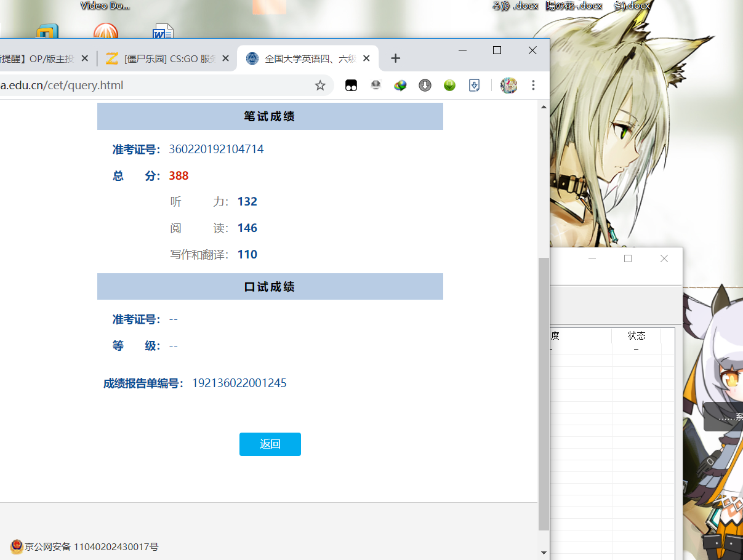Click the 状态 column header
This screenshot has width=743, height=560.
click(x=637, y=335)
